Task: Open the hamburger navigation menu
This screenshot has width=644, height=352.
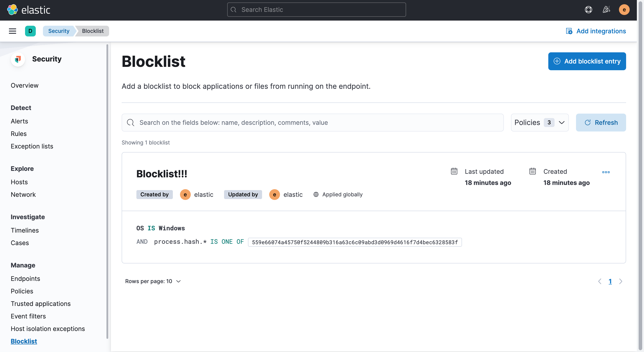Action: click(x=13, y=31)
